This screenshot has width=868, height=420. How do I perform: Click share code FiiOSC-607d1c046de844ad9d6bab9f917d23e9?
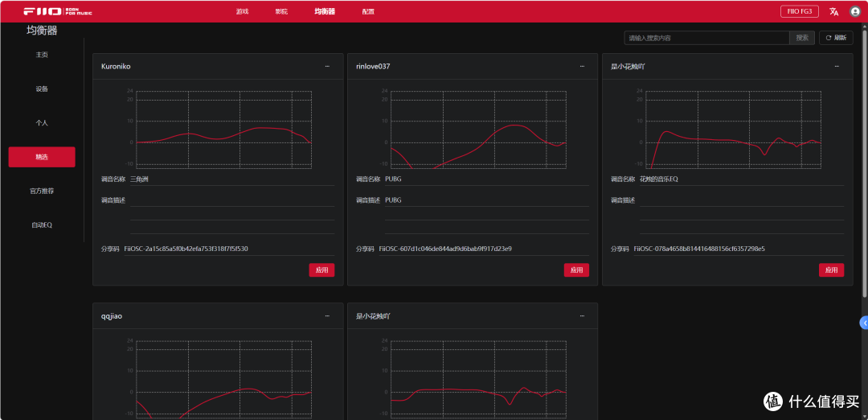[445, 249]
